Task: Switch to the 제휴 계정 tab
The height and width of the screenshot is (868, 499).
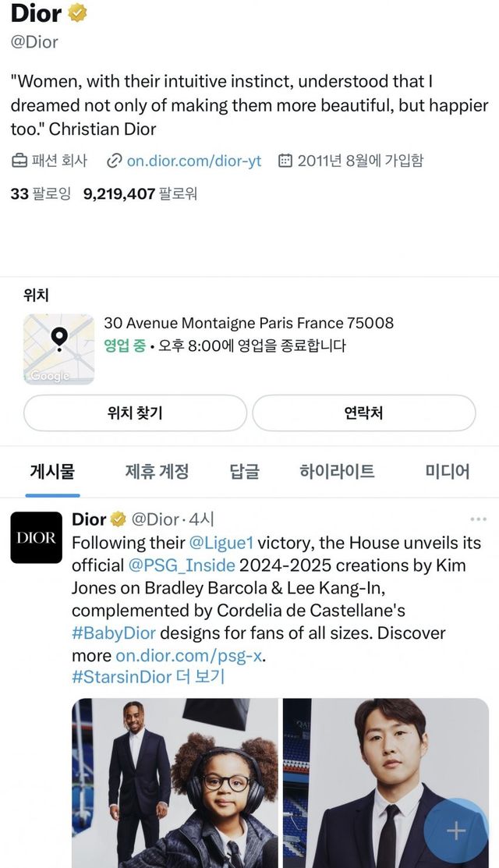Action: pyautogui.click(x=157, y=471)
